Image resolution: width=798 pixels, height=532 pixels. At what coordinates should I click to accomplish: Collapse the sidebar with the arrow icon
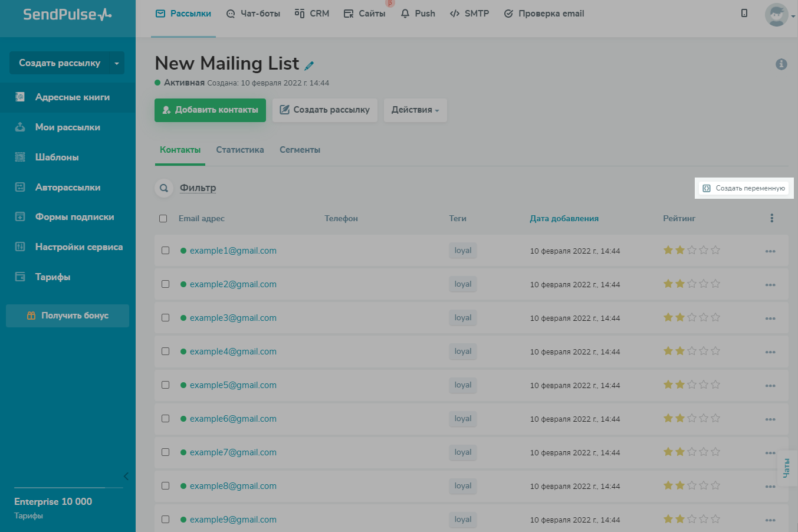point(126,476)
